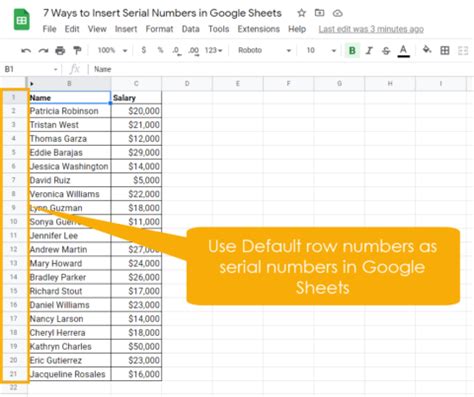
Task: Select cell Eric Gutierrez
Action: click(69, 360)
